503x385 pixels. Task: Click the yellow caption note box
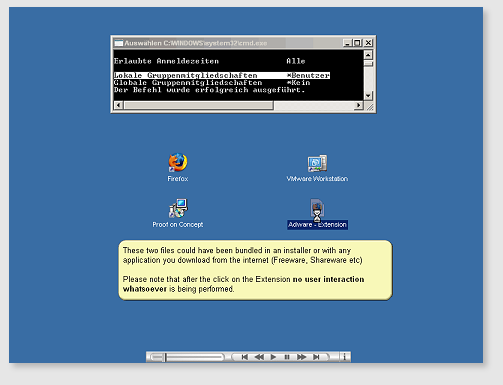(255, 270)
